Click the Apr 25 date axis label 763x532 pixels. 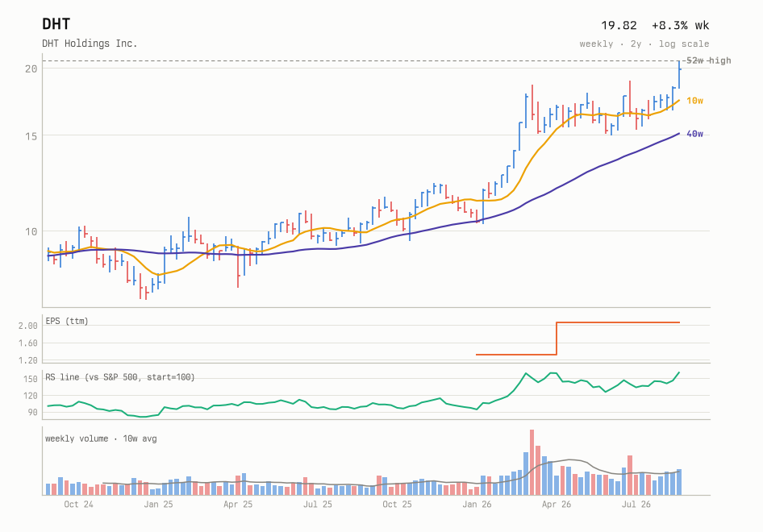click(238, 505)
